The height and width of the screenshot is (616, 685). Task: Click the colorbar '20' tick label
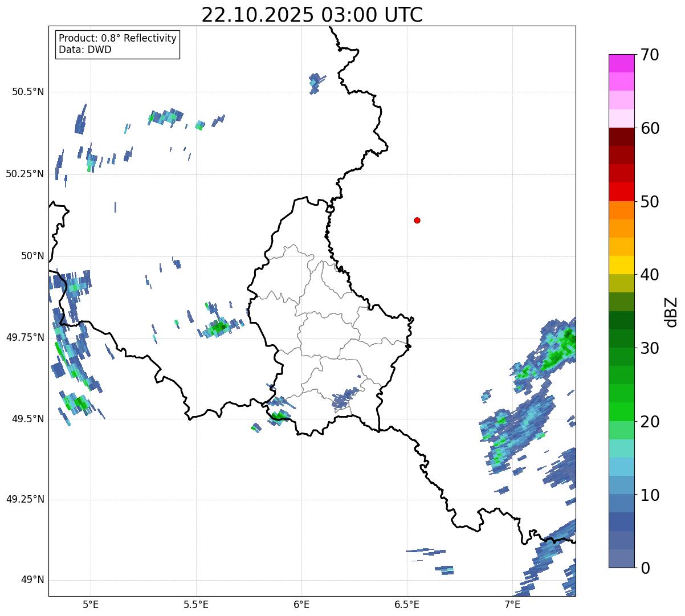[x=650, y=422]
